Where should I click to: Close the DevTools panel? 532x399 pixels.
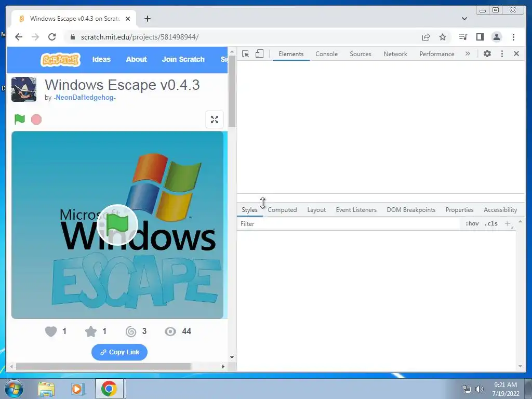(x=516, y=54)
